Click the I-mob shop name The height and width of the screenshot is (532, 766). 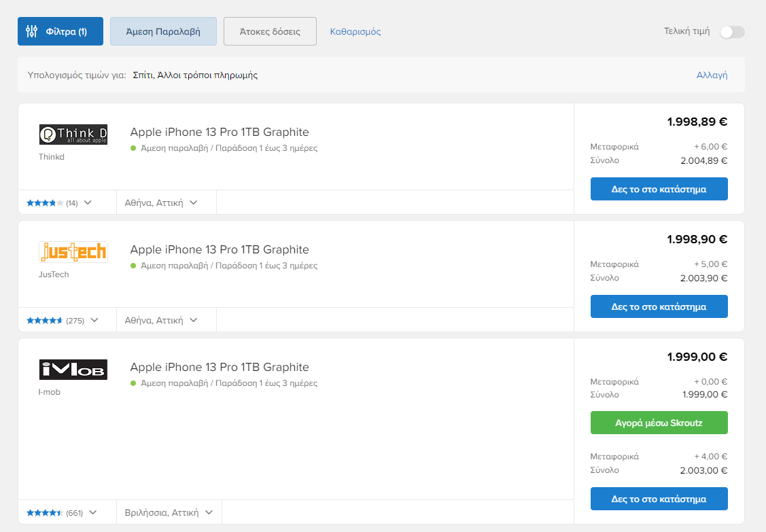[50, 392]
